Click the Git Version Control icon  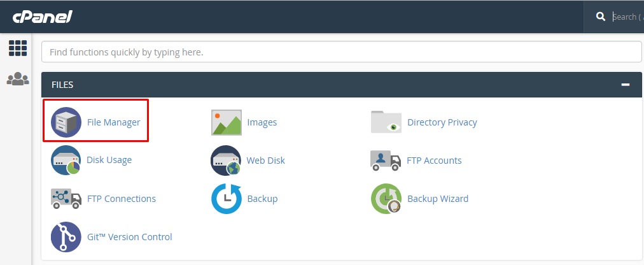tap(66, 237)
